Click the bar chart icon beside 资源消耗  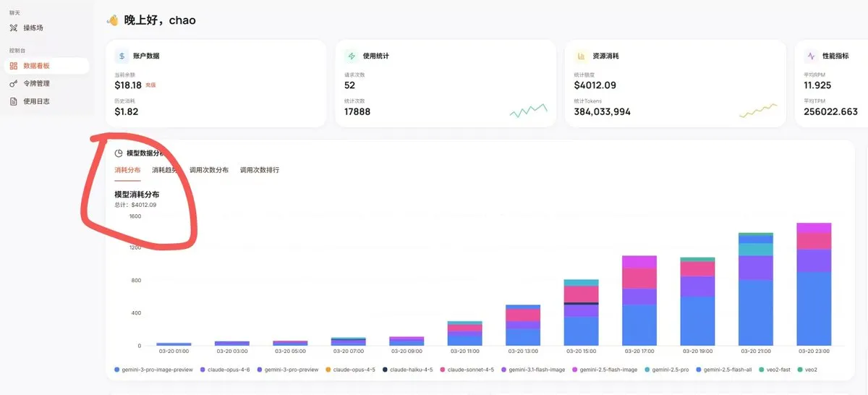(581, 56)
